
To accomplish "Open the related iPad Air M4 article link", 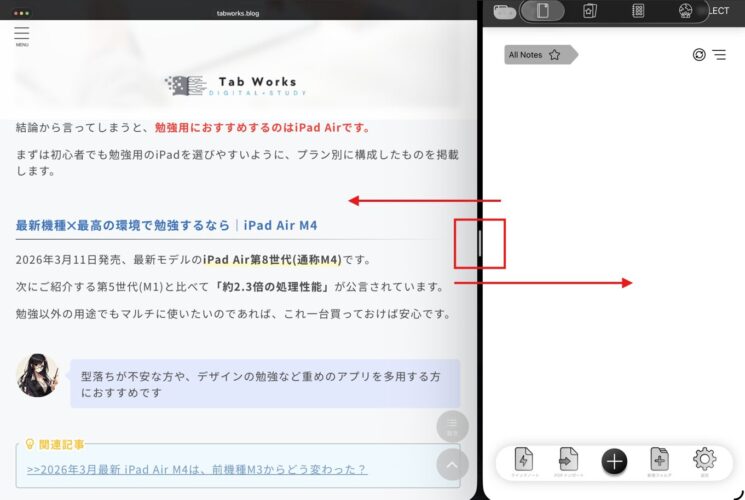I will point(197,469).
